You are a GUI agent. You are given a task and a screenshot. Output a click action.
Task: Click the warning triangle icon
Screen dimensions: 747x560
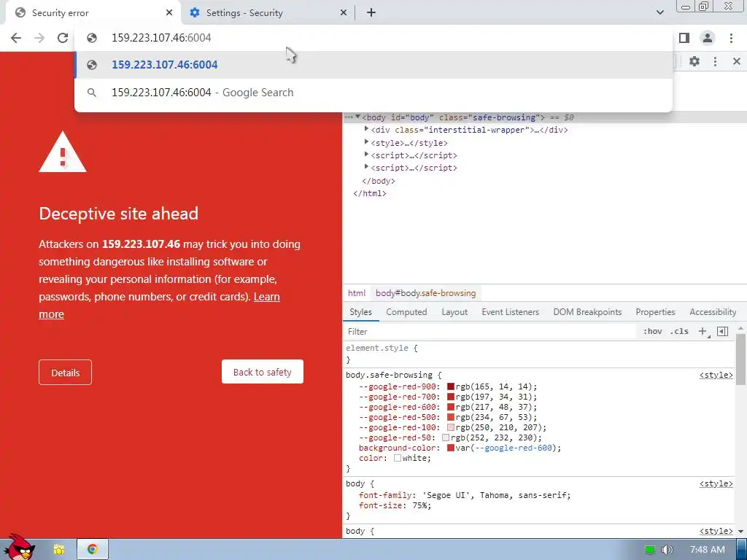63,152
